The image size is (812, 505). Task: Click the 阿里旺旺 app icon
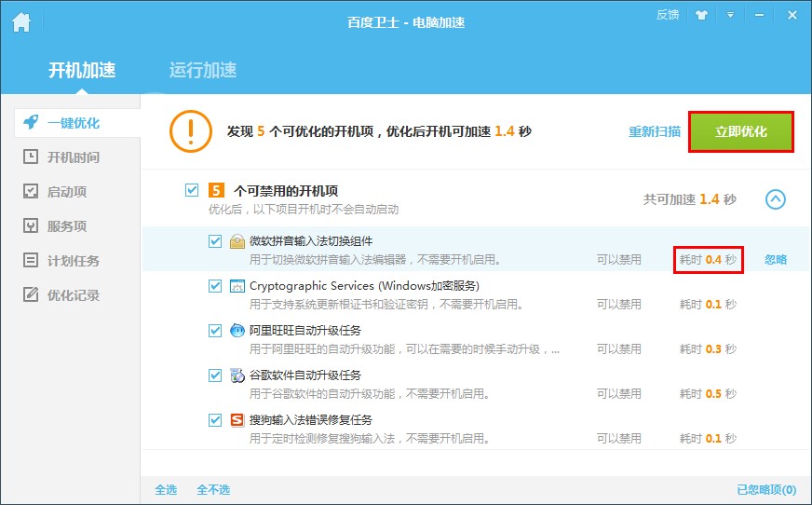[x=237, y=331]
